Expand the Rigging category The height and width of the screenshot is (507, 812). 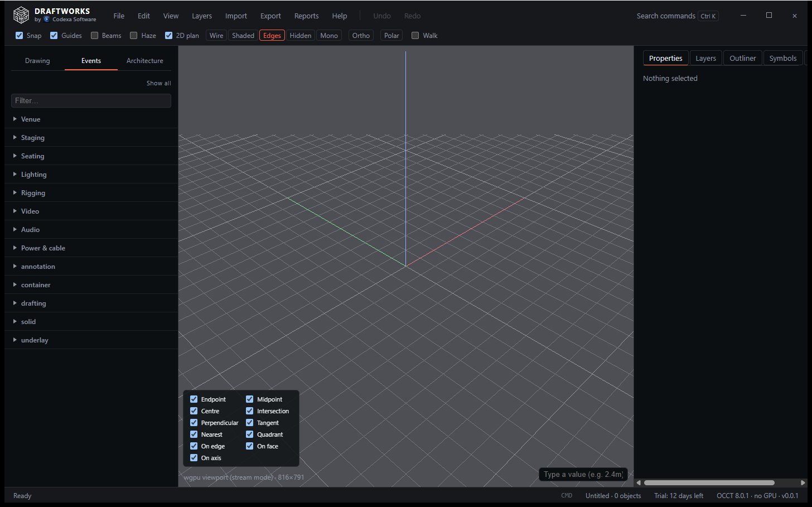click(91, 192)
